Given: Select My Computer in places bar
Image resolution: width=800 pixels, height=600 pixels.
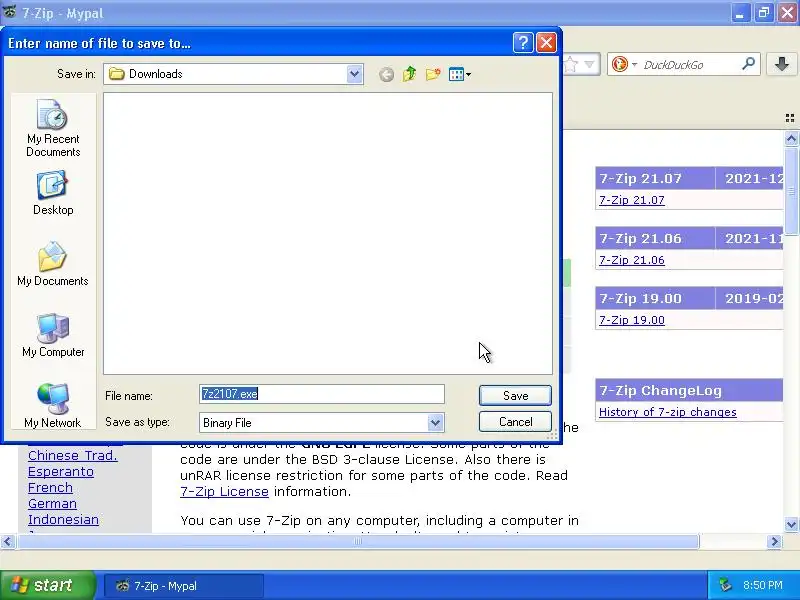Looking at the screenshot, I should coord(53,335).
